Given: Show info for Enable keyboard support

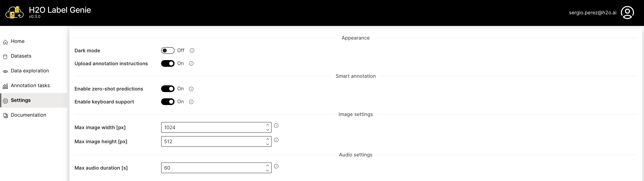Looking at the screenshot, I should 191,102.
